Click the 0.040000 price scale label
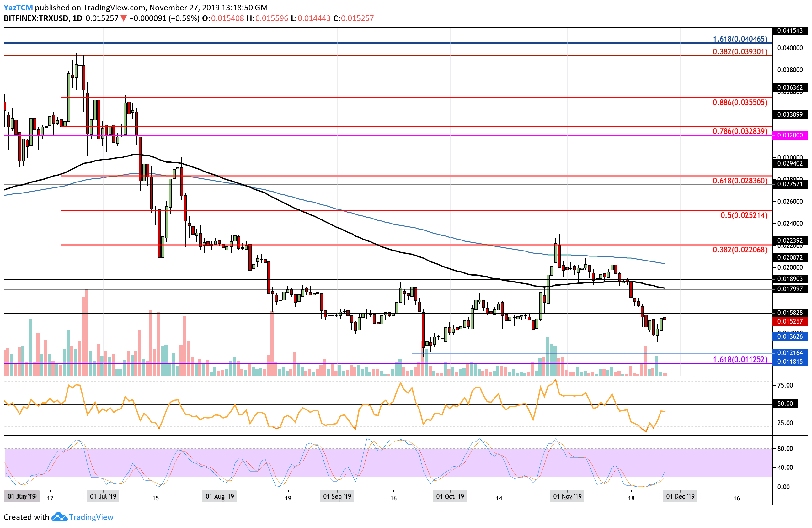Image resolution: width=812 pixels, height=528 pixels. click(790, 48)
